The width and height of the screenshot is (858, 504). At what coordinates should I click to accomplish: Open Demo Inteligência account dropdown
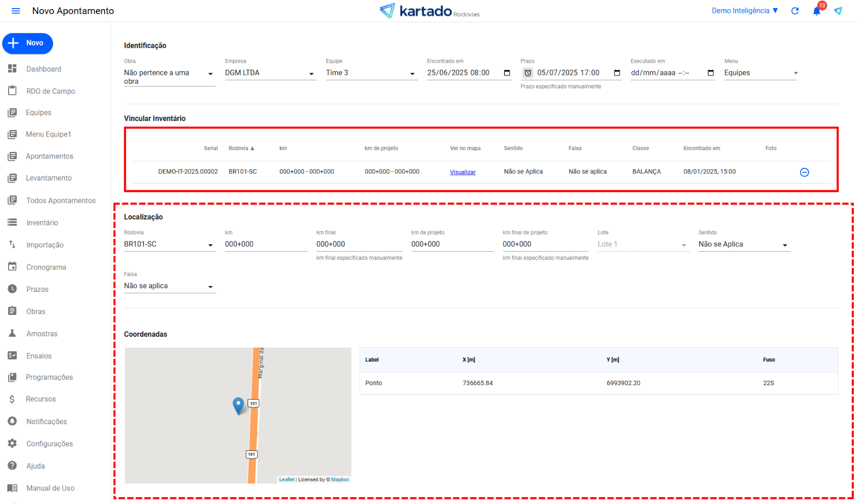pyautogui.click(x=744, y=11)
